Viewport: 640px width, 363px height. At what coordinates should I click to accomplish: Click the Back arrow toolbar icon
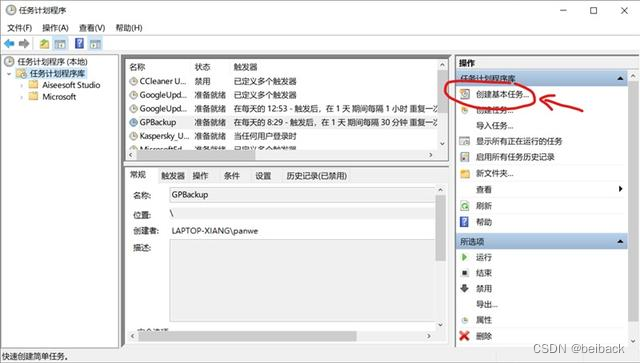pos(9,43)
